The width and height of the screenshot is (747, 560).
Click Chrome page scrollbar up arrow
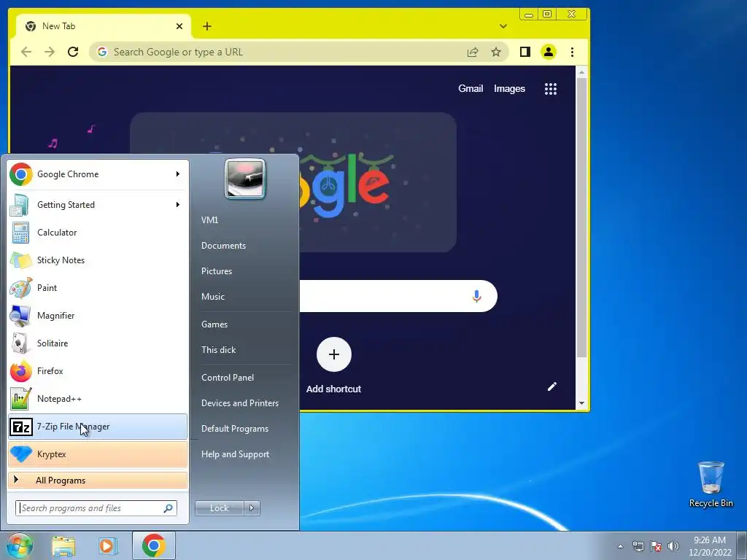(581, 72)
